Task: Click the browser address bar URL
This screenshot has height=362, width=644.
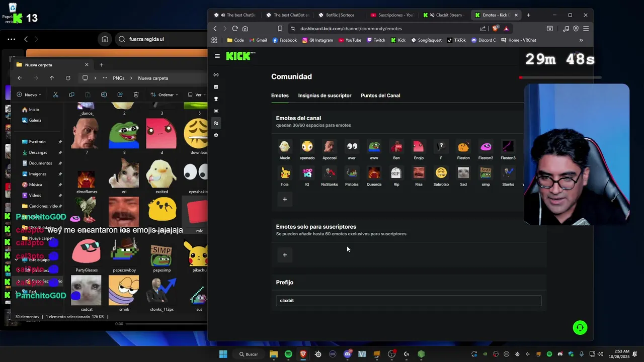Action: pyautogui.click(x=351, y=29)
